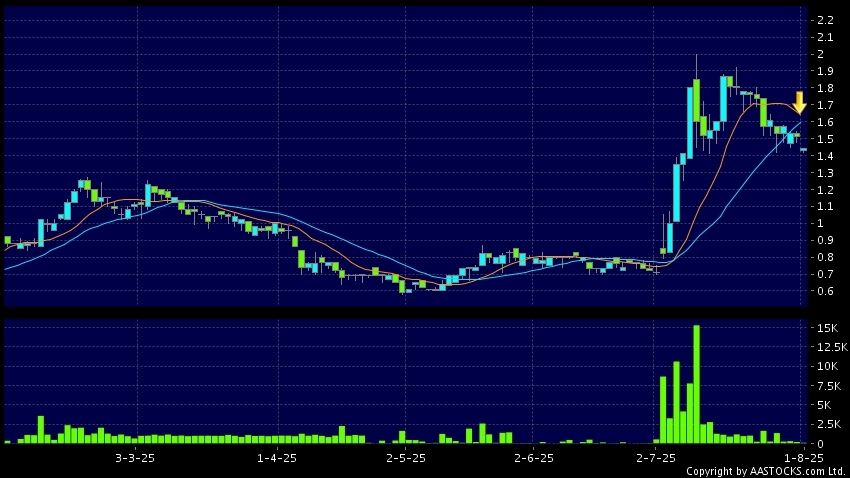Image resolution: width=850 pixels, height=478 pixels.
Task: Click the 2-7-25 date label
Action: (x=656, y=458)
